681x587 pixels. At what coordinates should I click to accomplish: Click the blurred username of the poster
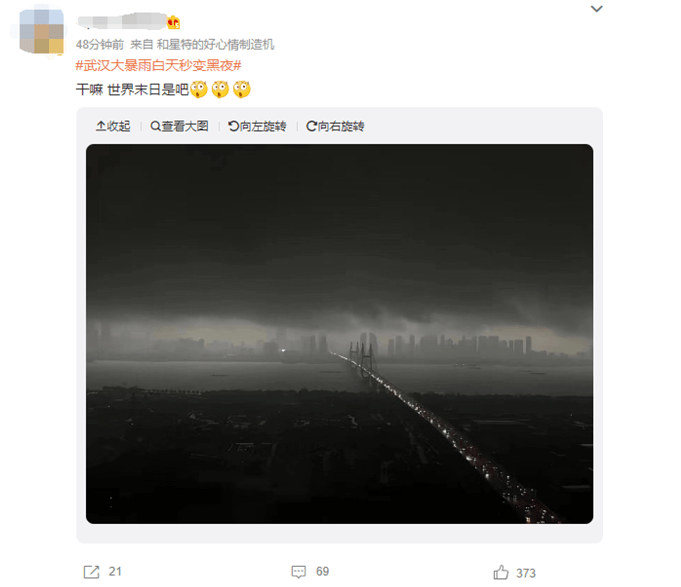[x=122, y=21]
